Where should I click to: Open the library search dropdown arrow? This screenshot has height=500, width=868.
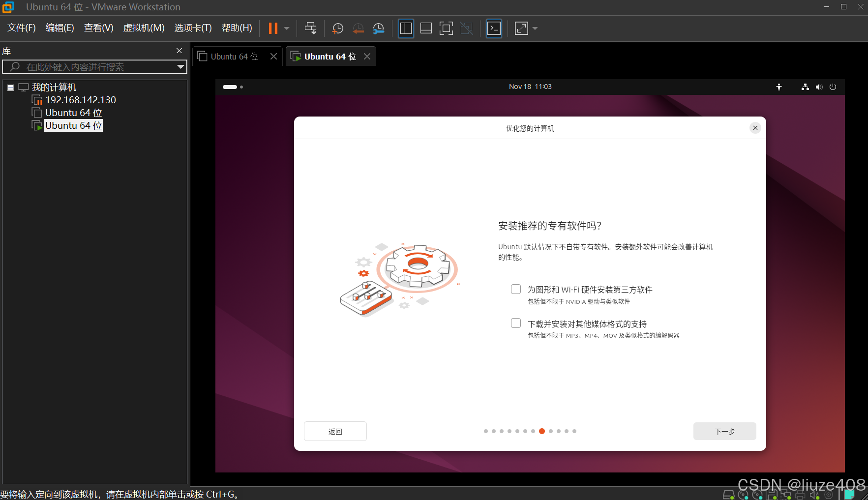pyautogui.click(x=180, y=67)
